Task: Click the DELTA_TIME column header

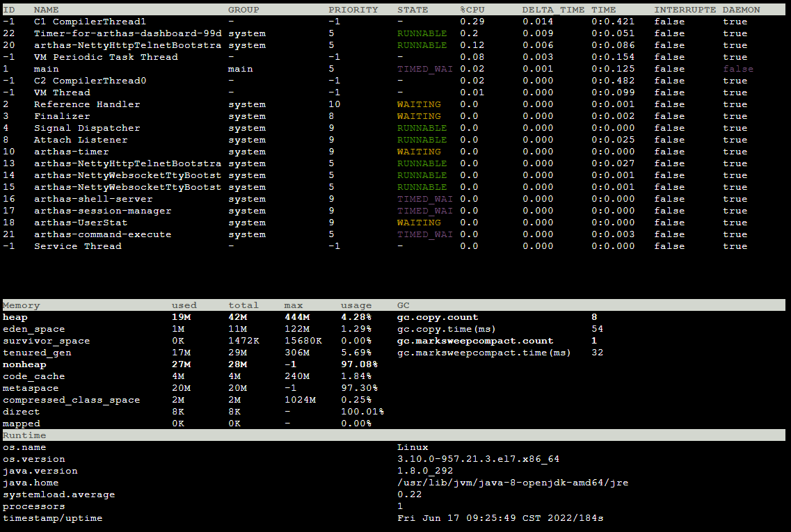Action: pos(553,10)
